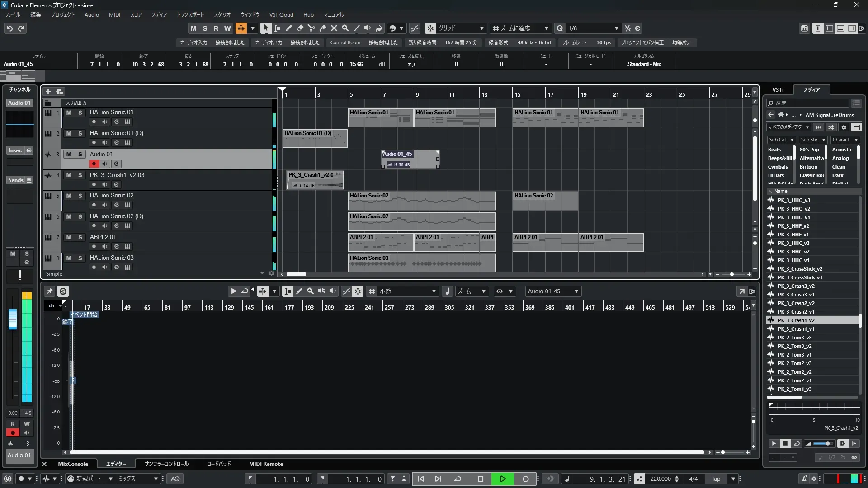Open the トランスポート menu
868x488 pixels.
190,14
